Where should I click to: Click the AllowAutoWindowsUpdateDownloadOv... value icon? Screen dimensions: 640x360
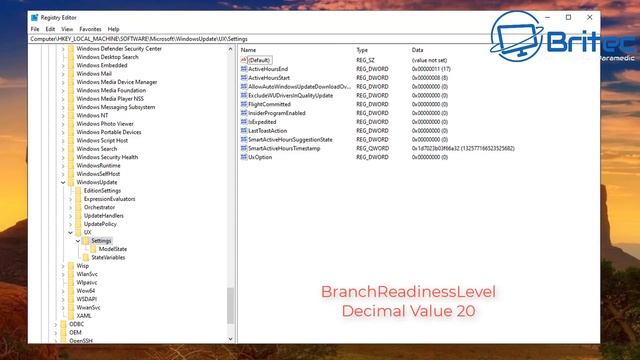(244, 87)
